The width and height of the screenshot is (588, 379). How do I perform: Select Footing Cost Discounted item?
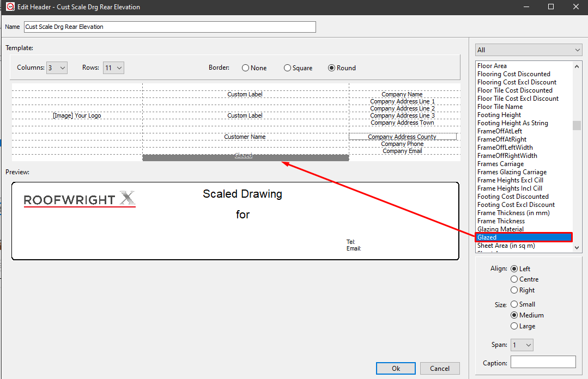tap(513, 197)
